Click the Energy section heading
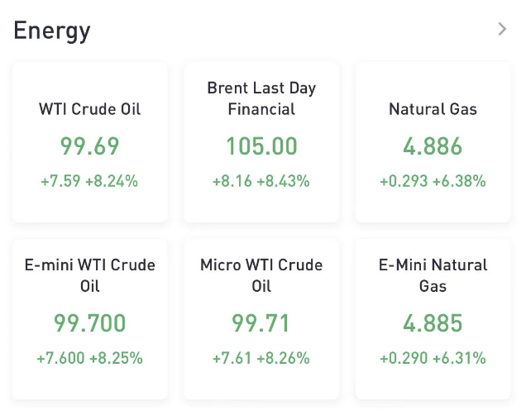The image size is (531, 420). click(x=52, y=31)
